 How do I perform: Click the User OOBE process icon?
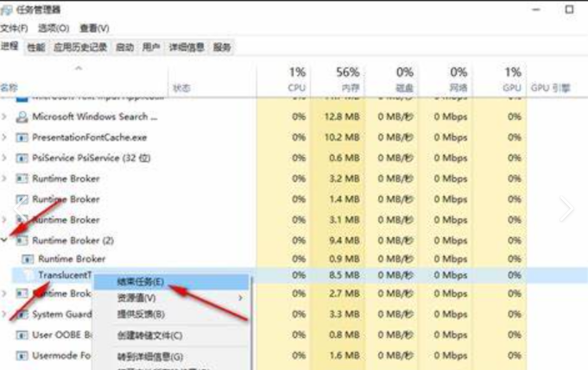22,335
